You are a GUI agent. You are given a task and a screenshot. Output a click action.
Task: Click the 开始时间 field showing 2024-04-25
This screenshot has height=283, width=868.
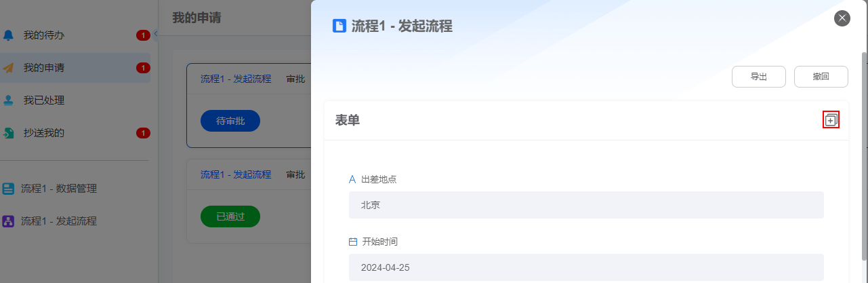[x=586, y=267]
